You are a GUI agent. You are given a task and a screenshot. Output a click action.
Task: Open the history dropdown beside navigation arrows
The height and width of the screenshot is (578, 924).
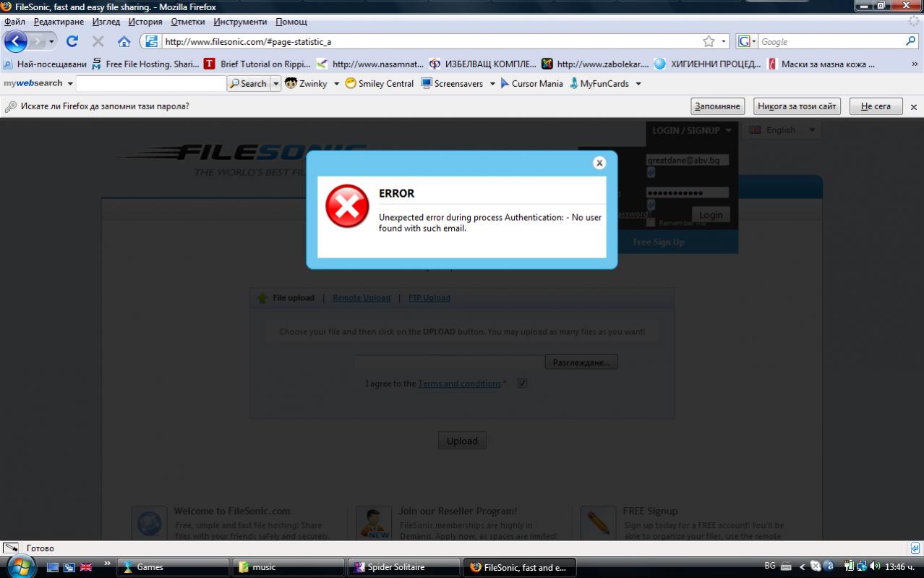51,41
